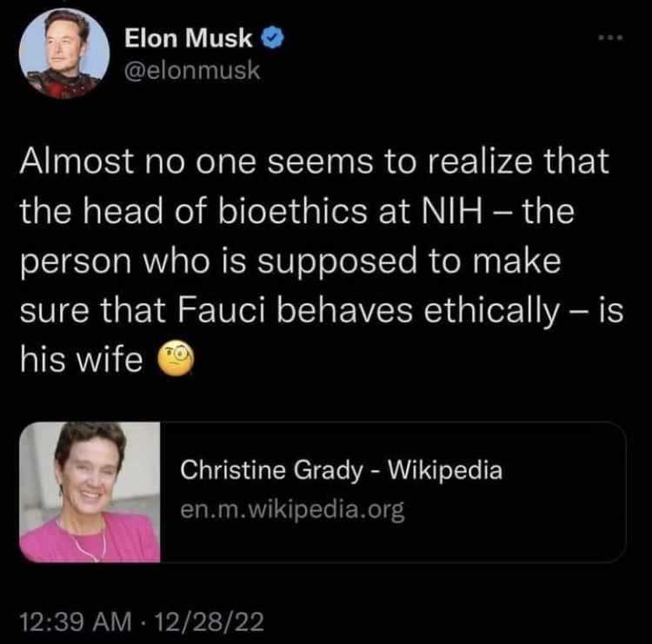Click the monocle face emoji
This screenshot has width=652, height=644.
(x=176, y=358)
